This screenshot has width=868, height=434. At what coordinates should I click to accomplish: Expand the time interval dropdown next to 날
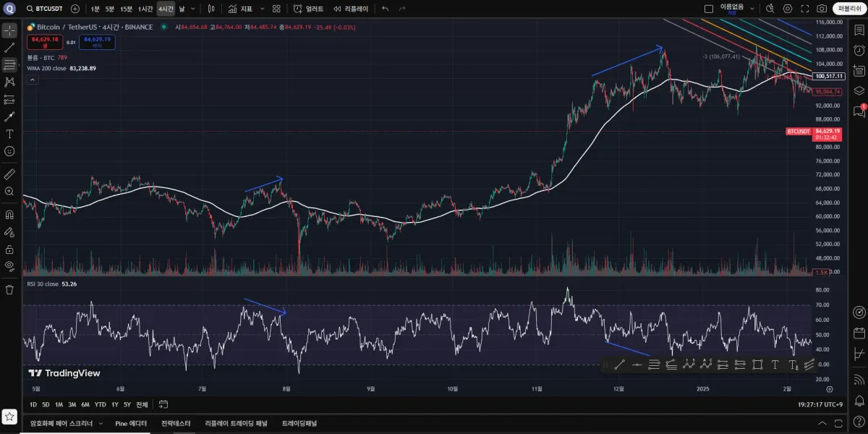pyautogui.click(x=193, y=9)
